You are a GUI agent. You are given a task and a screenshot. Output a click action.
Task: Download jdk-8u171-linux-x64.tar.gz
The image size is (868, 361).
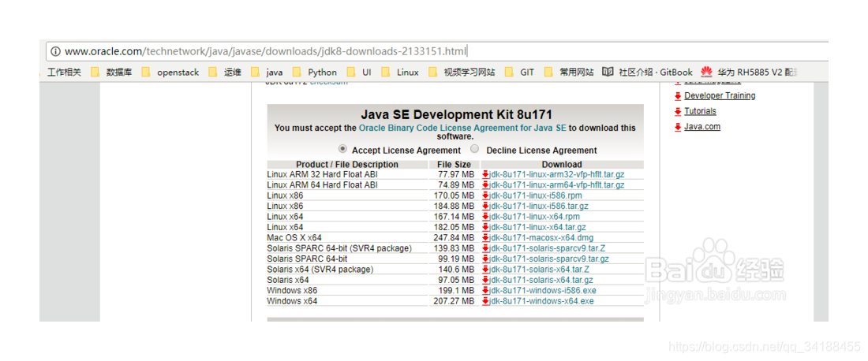coord(537,227)
